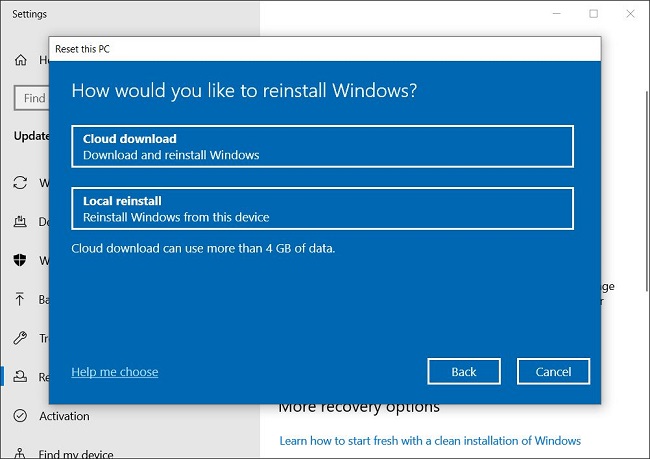Click the Back button in the dialog
Image resolution: width=650 pixels, height=459 pixels.
[x=464, y=372]
